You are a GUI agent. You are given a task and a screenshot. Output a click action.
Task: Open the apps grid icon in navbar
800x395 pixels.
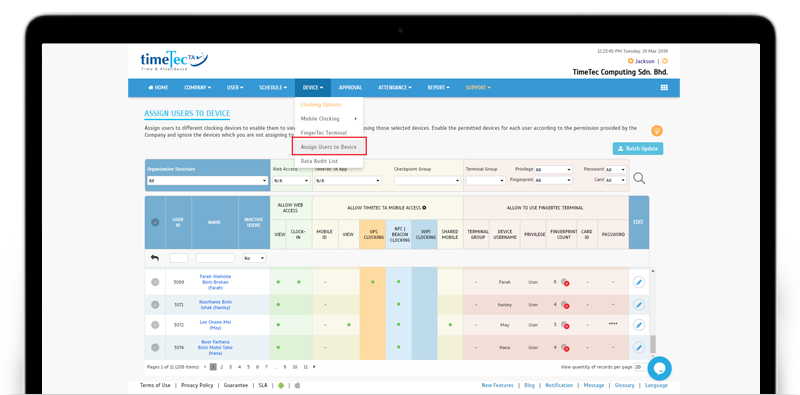coord(664,88)
